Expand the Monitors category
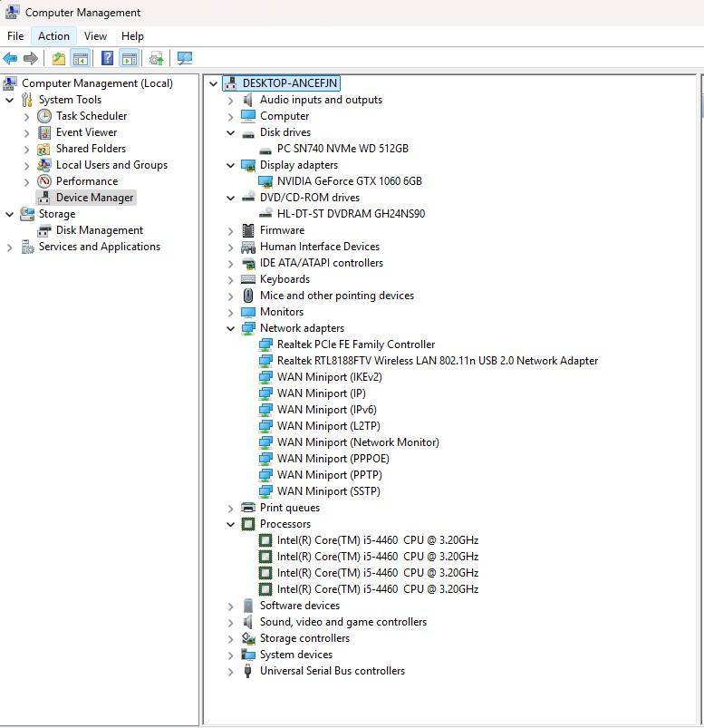Screen dimensions: 704x728 point(231,312)
